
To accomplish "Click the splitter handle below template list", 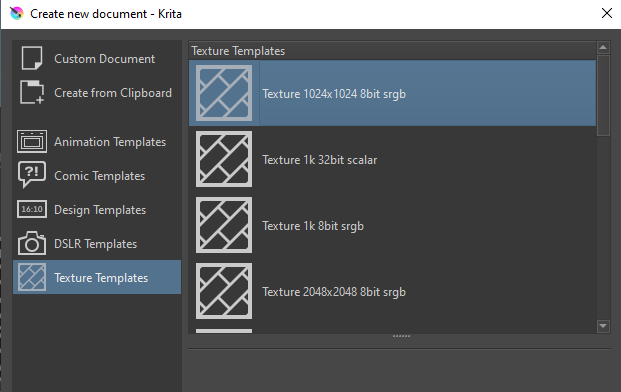I will [x=401, y=336].
